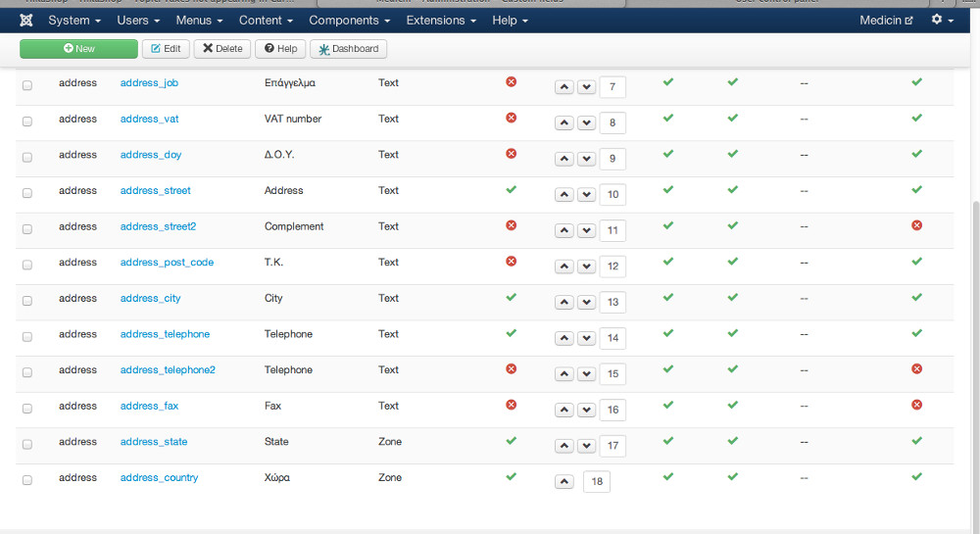The image size is (980, 534).
Task: Move address_country field up
Action: (564, 481)
